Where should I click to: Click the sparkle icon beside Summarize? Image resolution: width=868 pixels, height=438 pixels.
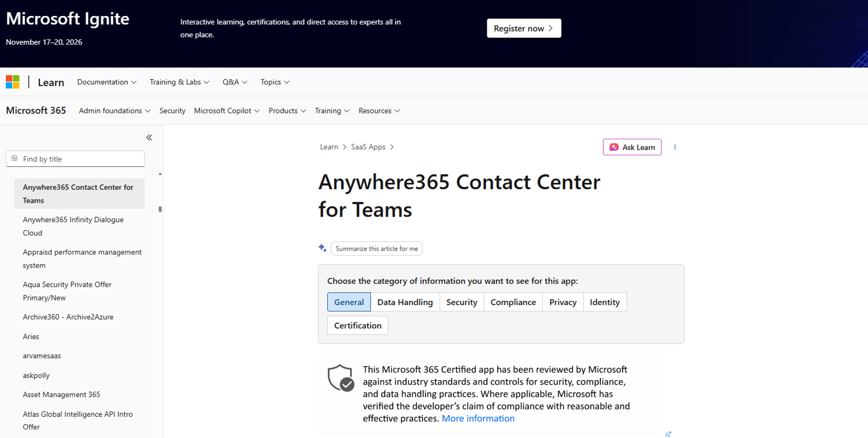pyautogui.click(x=323, y=248)
